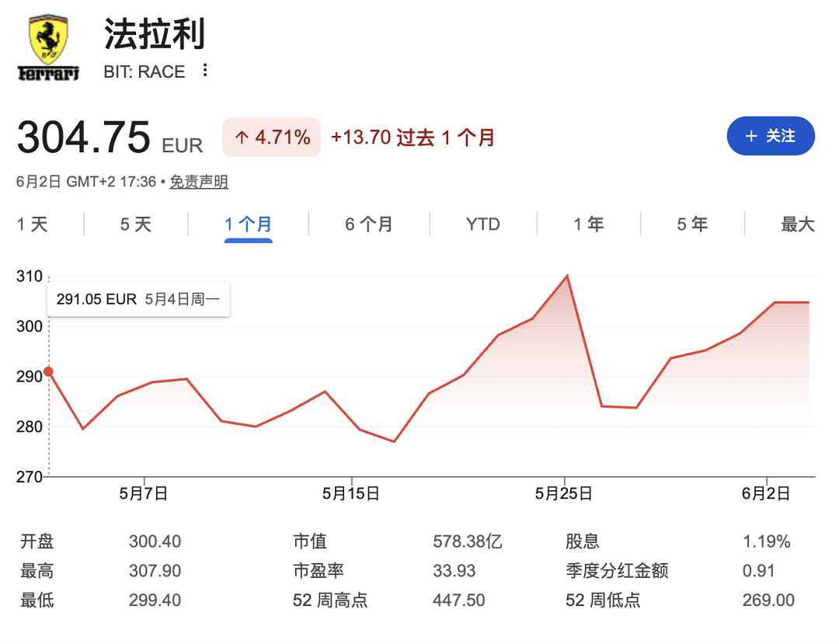Click the 5月25日 axis label

pos(564,493)
